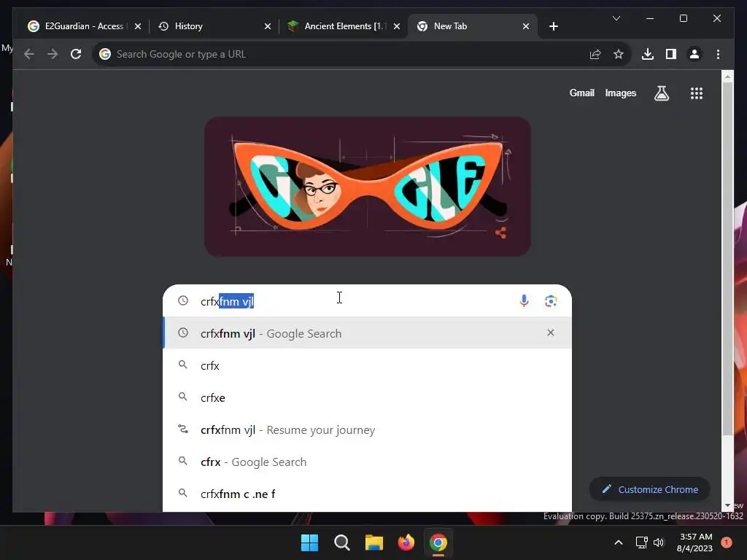The image size is (747, 560).
Task: Open the Chrome profile avatar
Action: (x=694, y=54)
